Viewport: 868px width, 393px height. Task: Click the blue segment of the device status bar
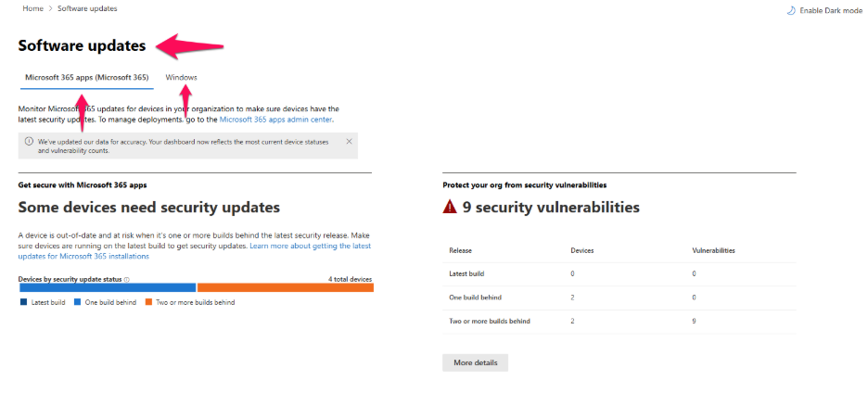pos(107,288)
